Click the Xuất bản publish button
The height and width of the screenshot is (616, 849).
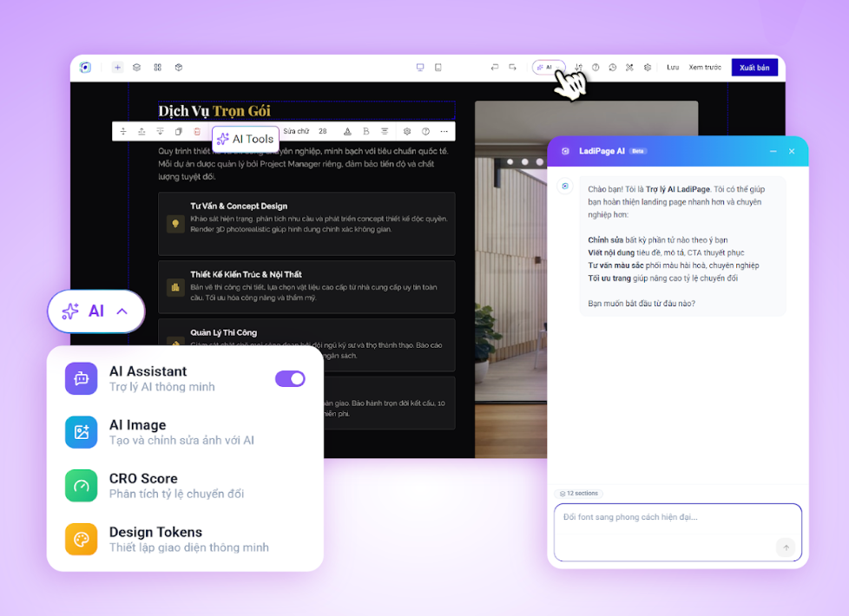coord(753,67)
